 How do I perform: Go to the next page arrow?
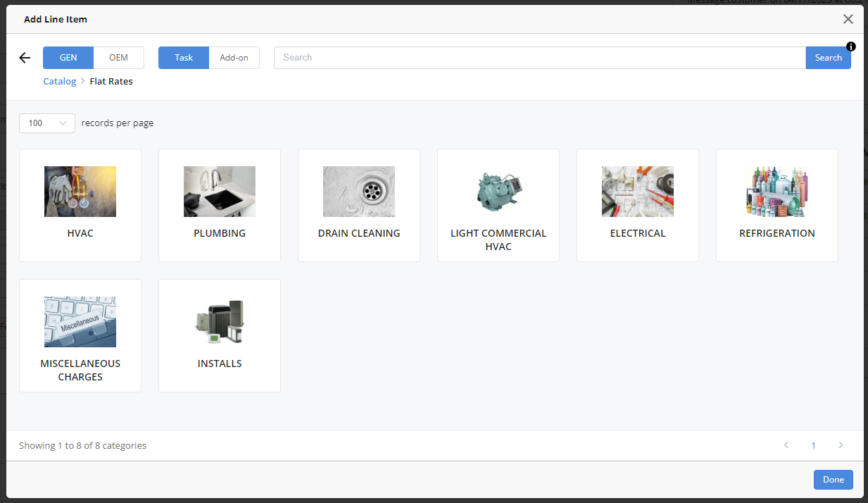coord(841,445)
